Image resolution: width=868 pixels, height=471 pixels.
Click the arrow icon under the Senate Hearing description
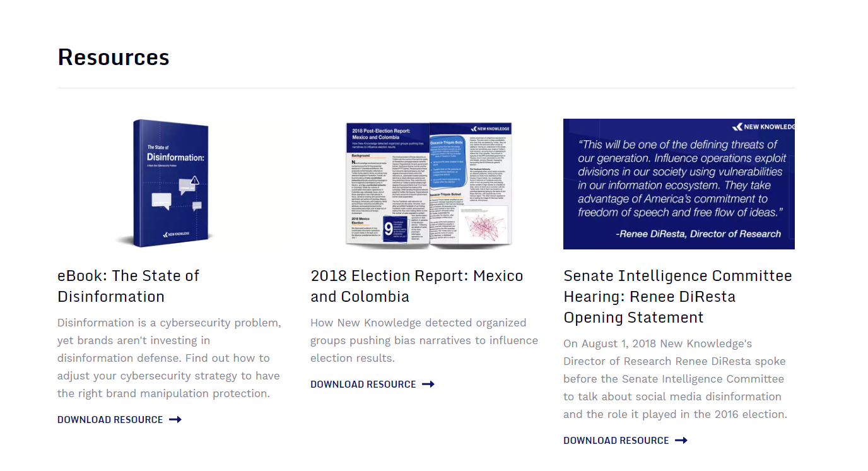coord(681,441)
